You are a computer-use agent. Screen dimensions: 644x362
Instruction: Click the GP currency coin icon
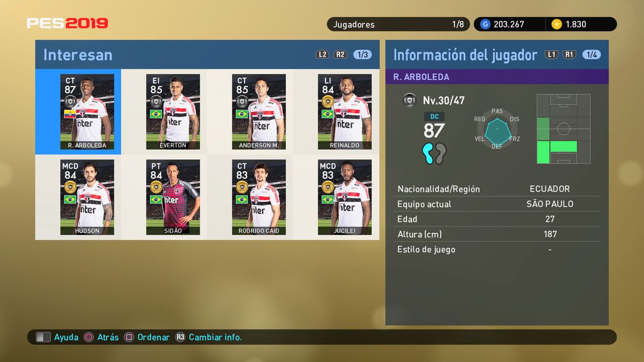[x=485, y=24]
